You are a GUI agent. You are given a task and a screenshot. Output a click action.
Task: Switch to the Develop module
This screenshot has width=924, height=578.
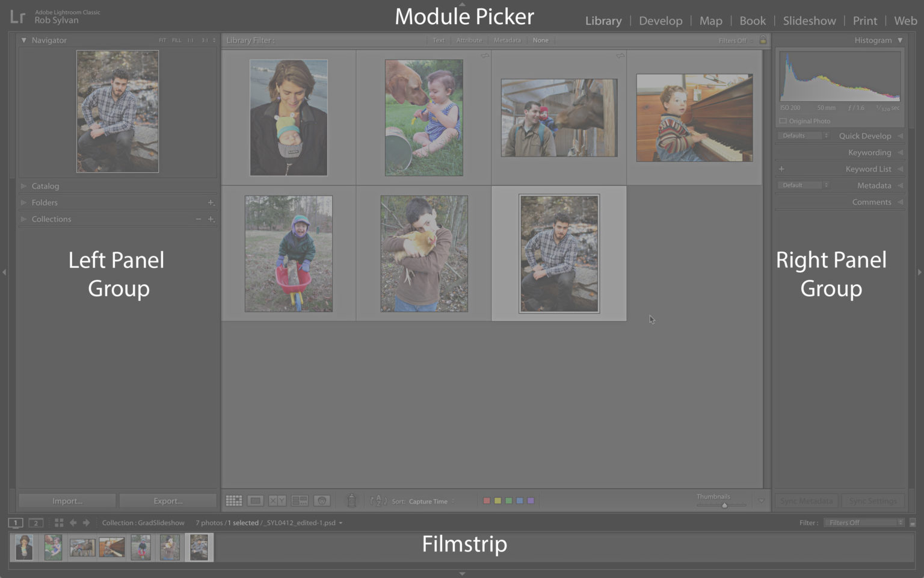(x=661, y=20)
